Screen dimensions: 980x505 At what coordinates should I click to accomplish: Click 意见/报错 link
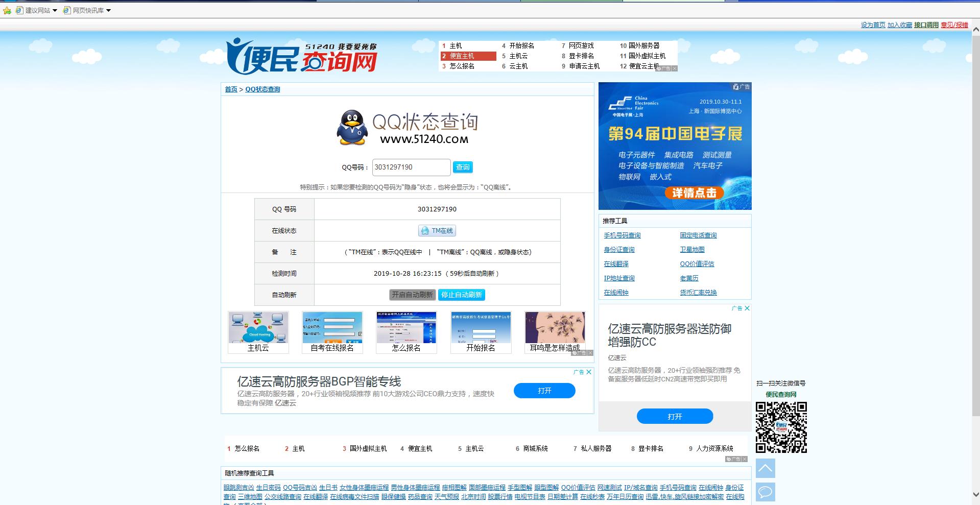click(954, 25)
